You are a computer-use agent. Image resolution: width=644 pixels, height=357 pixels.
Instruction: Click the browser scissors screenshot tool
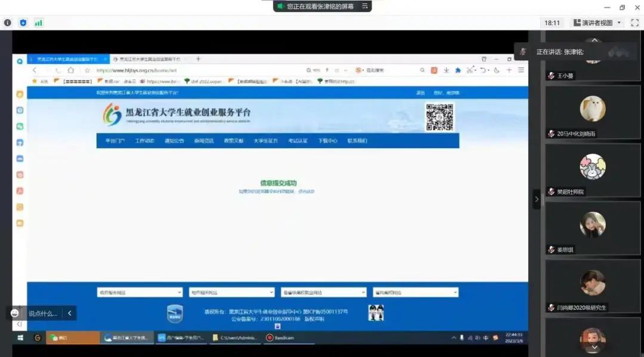coord(470,70)
